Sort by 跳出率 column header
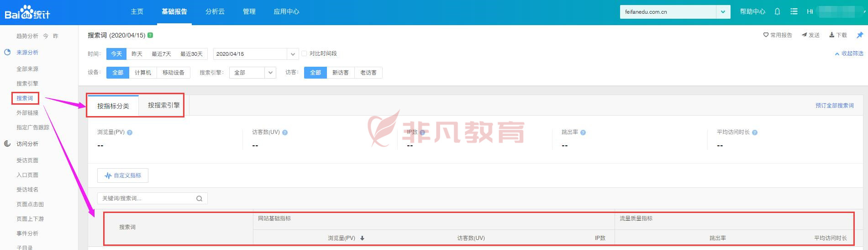The image size is (868, 250). point(718,238)
